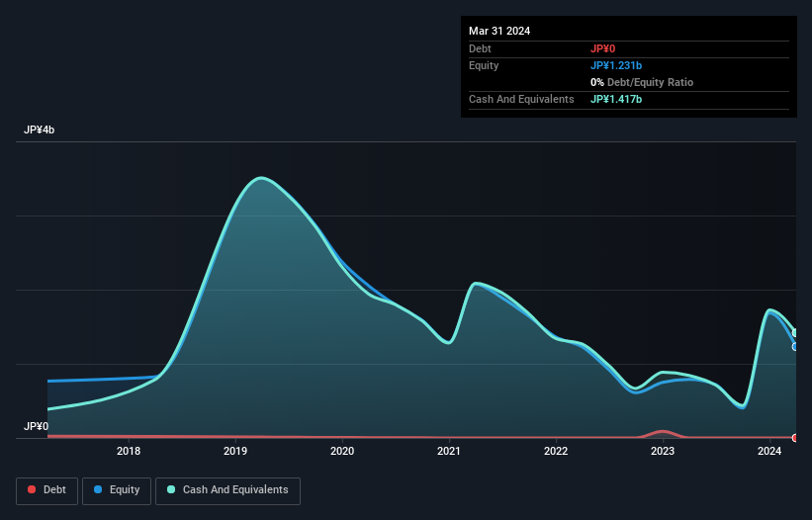Viewport: 812px width, 520px height.
Task: Click the red Debt legend dot
Action: pyautogui.click(x=32, y=489)
